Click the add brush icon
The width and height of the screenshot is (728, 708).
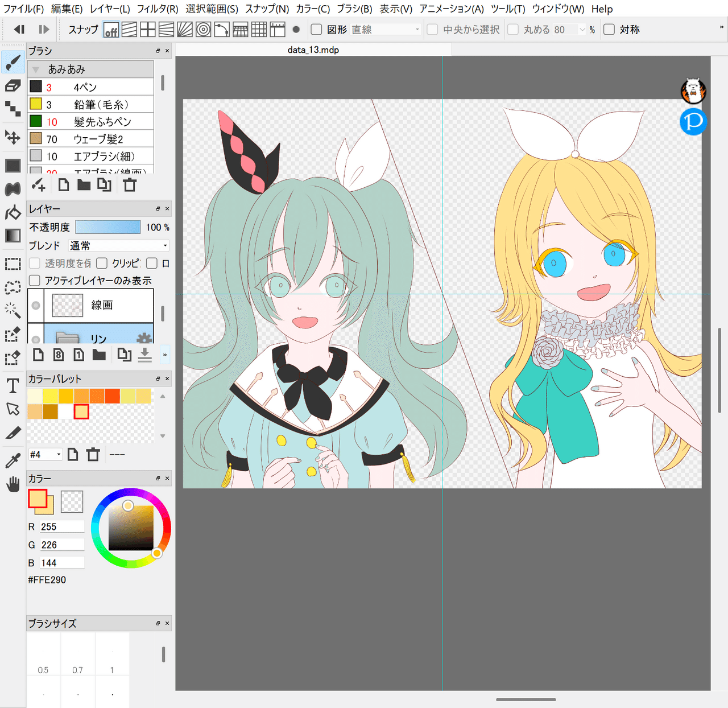coord(38,185)
